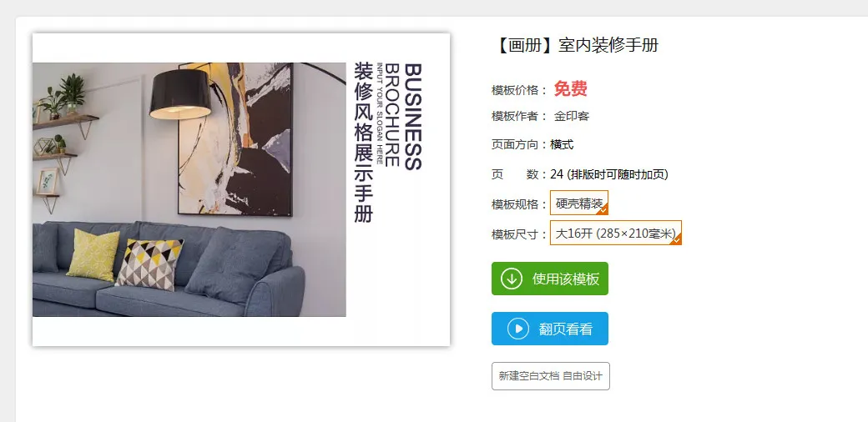
Task: Click the red 免费 price label
Action: pyautogui.click(x=570, y=88)
